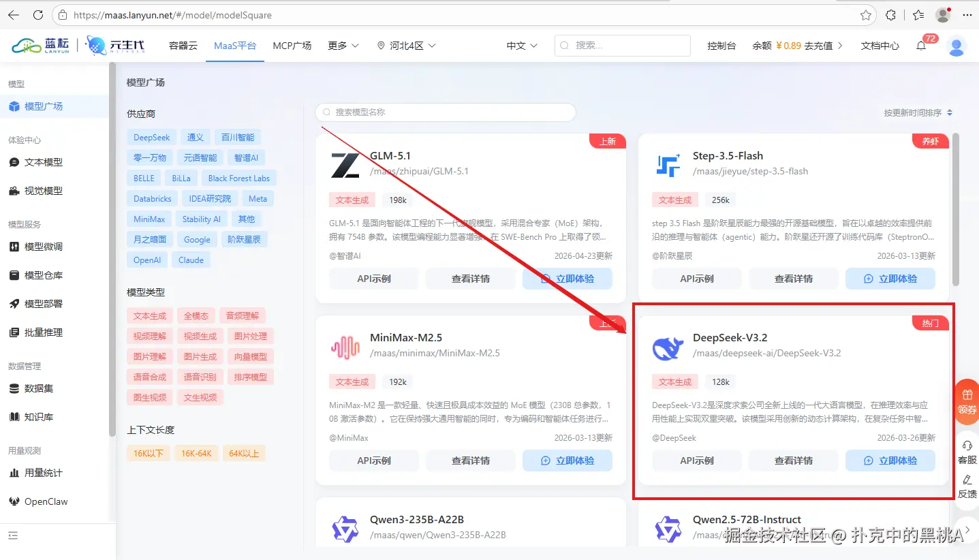Select 64K以上 context length filter

(244, 454)
